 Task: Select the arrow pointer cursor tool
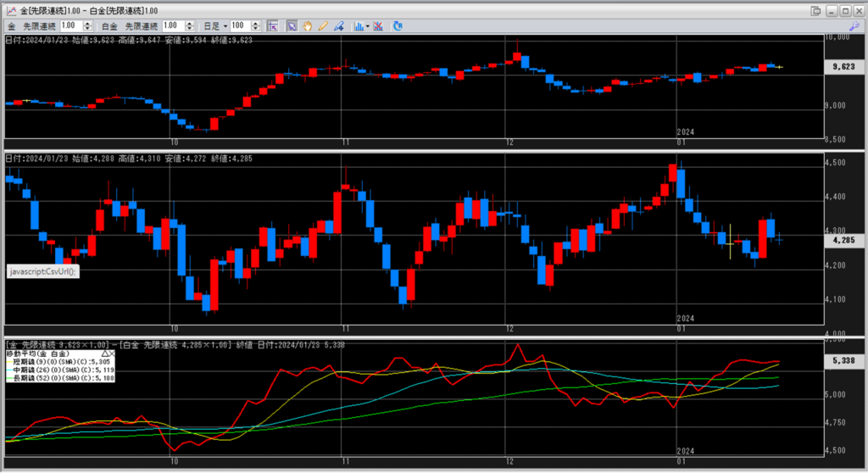coord(291,26)
